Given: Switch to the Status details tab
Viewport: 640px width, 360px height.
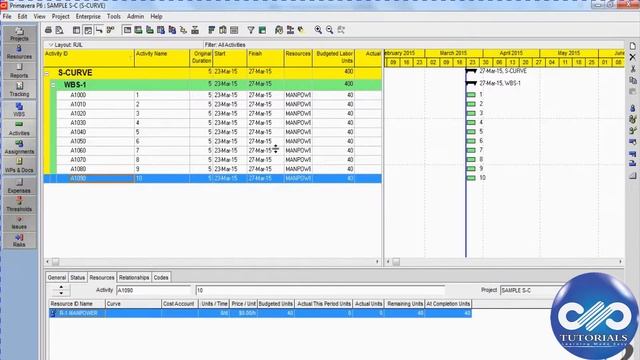Looking at the screenshot, I should click(x=77, y=278).
